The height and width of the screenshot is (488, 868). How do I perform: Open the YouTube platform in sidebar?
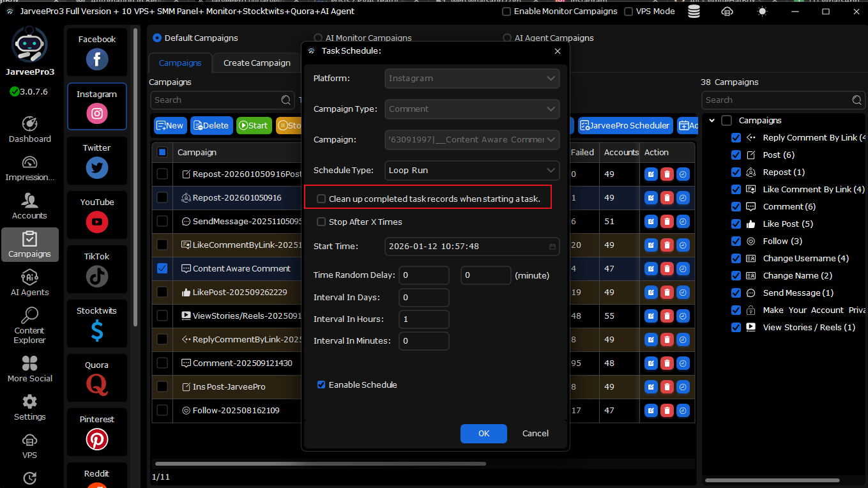tap(97, 222)
